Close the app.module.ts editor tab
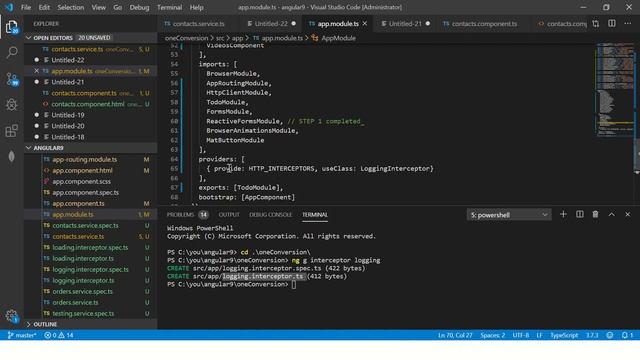The width and height of the screenshot is (640, 360). pyautogui.click(x=364, y=24)
